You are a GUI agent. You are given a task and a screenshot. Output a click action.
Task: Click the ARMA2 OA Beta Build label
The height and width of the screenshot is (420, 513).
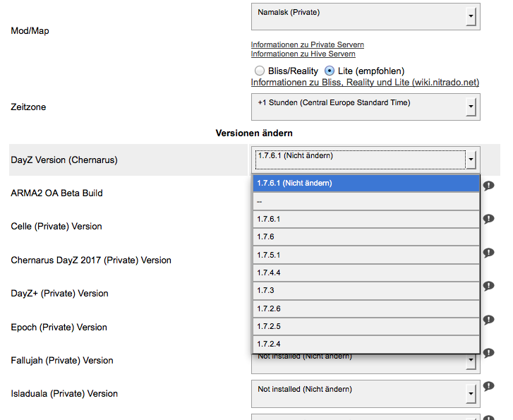coord(56,193)
